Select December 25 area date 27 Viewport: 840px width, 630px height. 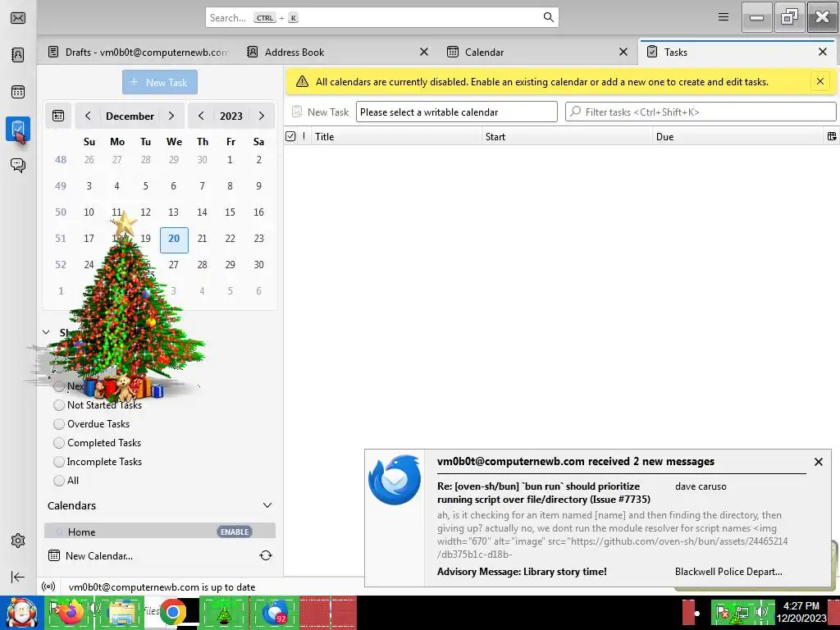tap(174, 265)
